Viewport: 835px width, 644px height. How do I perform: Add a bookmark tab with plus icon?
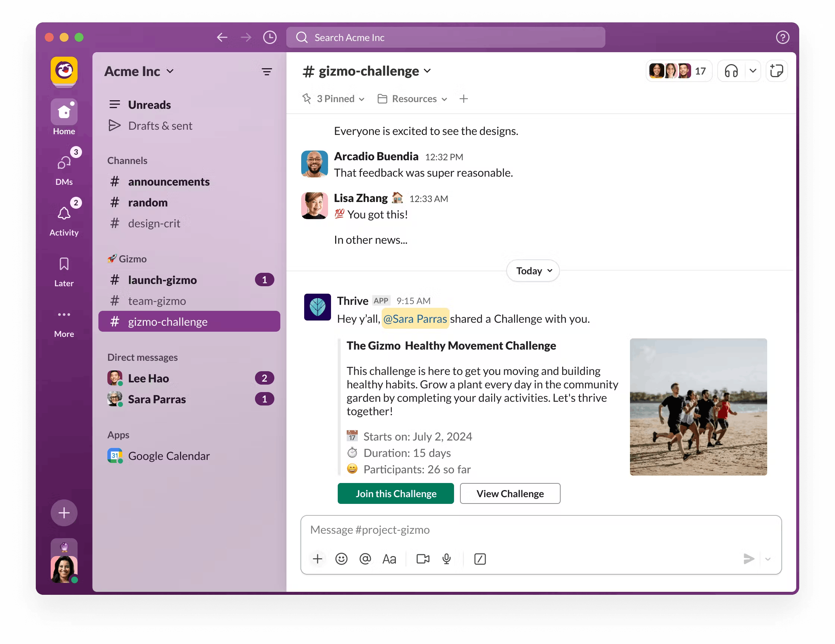click(x=464, y=99)
